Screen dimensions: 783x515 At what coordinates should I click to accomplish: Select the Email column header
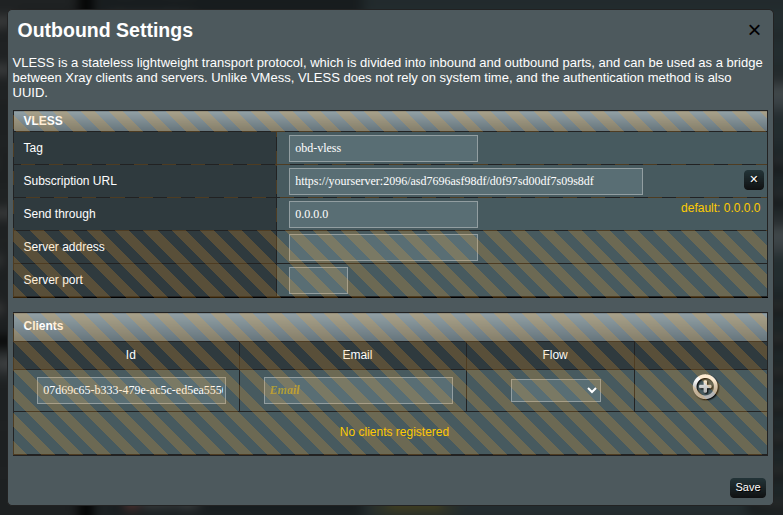358,355
